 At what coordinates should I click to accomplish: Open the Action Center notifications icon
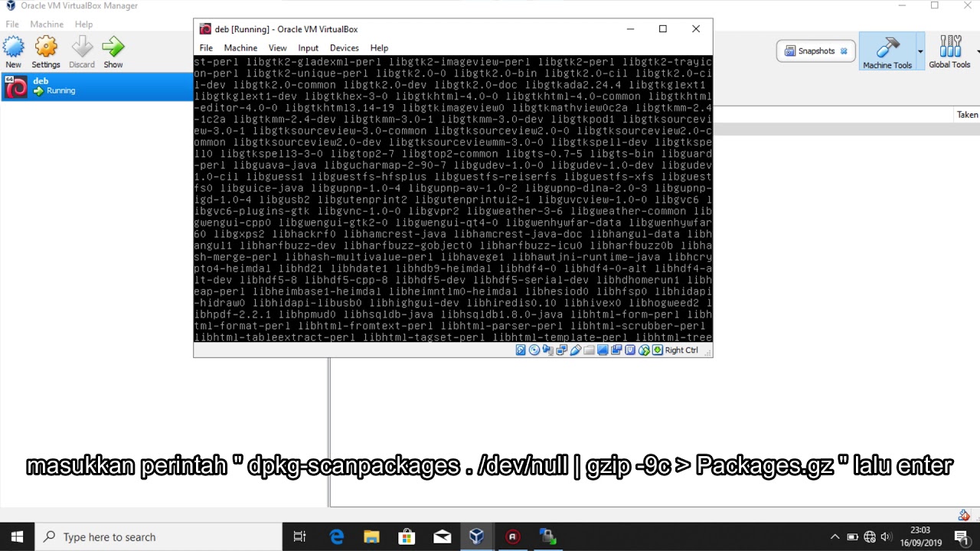coord(962,537)
